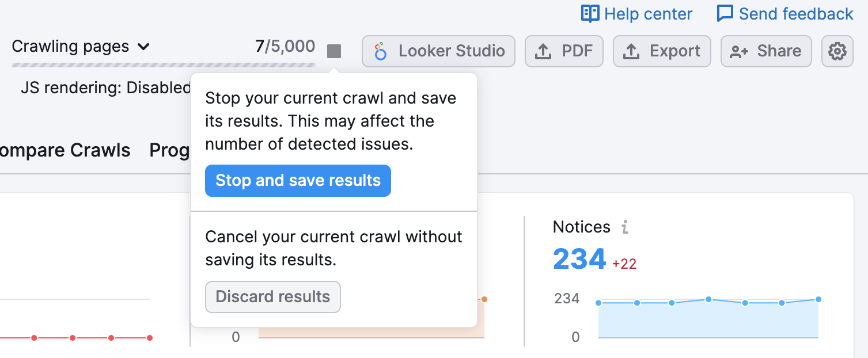Screen dimensions: 868x358
Task: Click Stop and save results
Action: coord(298,180)
